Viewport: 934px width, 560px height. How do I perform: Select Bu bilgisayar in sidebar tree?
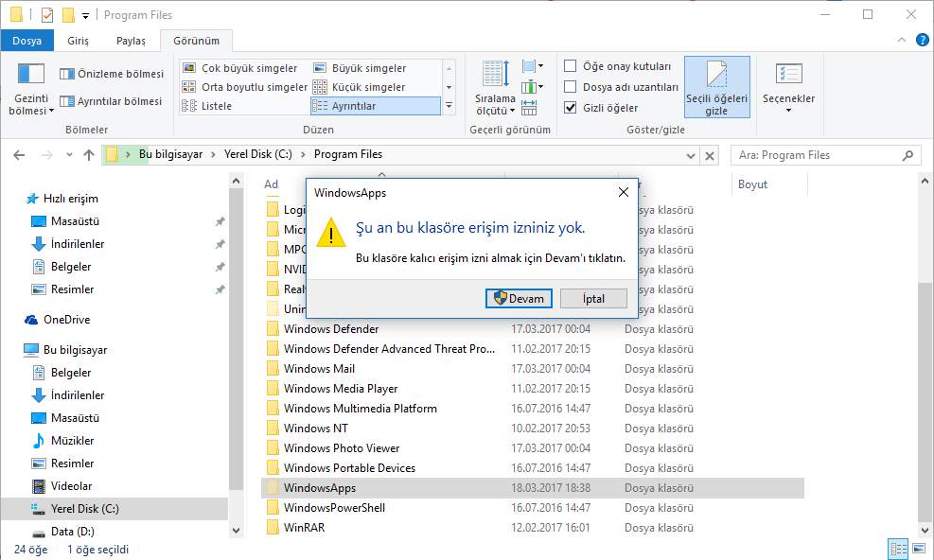click(x=75, y=350)
